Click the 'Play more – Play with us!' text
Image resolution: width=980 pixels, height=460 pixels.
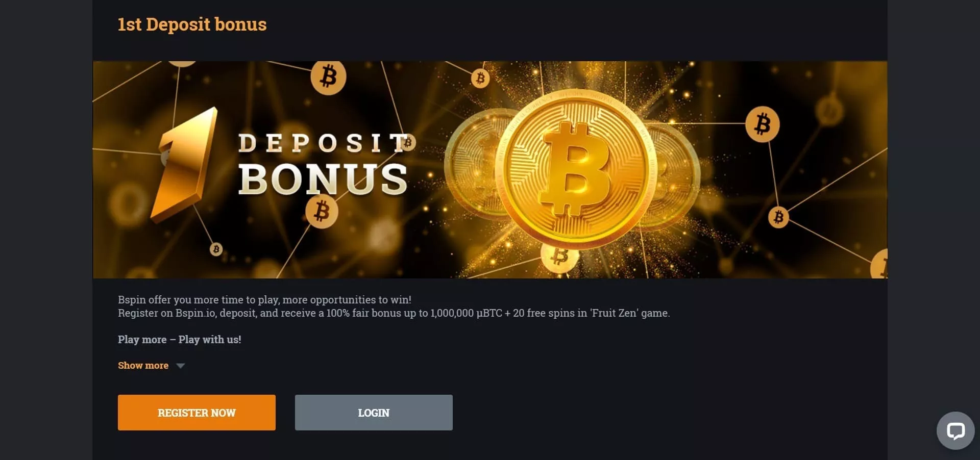coord(179,340)
